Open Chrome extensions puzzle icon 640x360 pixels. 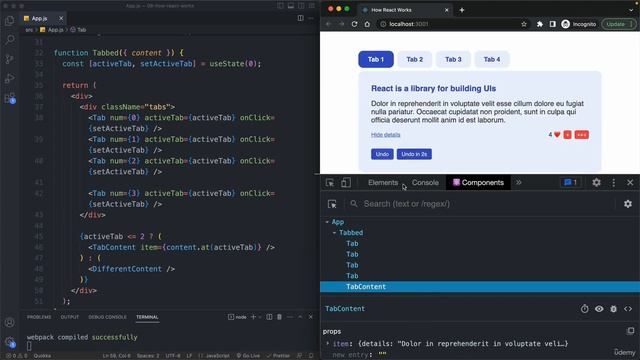tap(540, 24)
